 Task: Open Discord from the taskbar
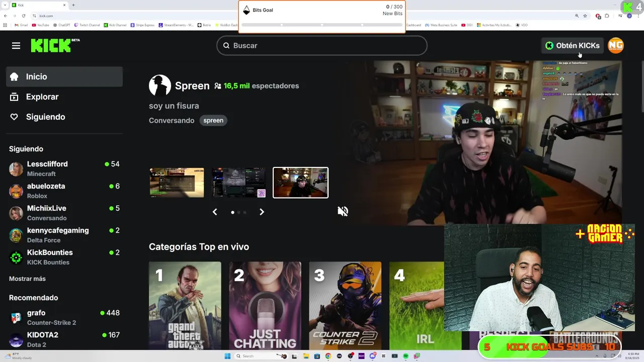point(372,356)
